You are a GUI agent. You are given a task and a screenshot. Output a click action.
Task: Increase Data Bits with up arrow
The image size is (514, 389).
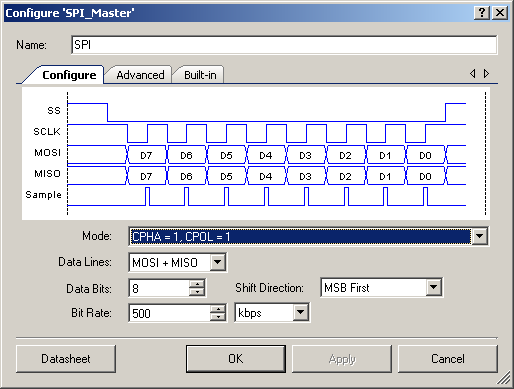click(x=197, y=284)
